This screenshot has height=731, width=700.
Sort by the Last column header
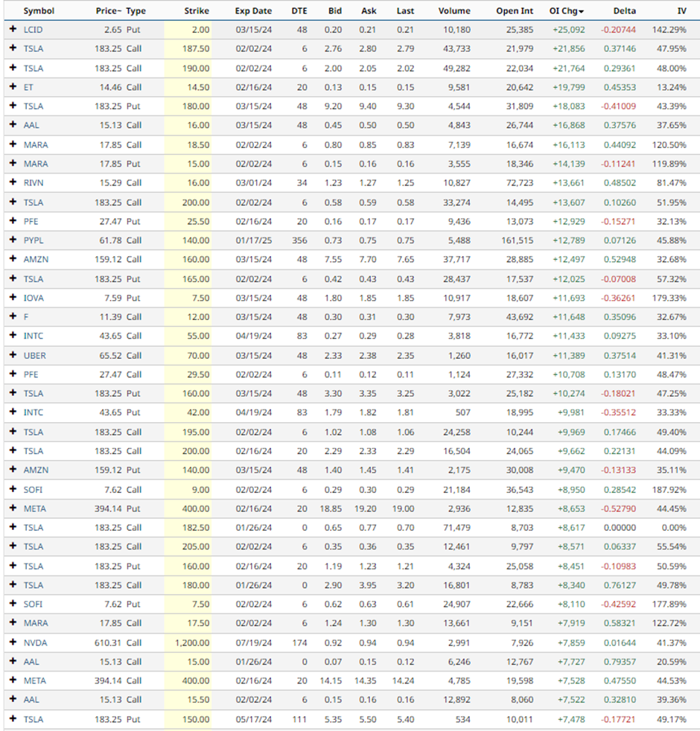pyautogui.click(x=405, y=10)
